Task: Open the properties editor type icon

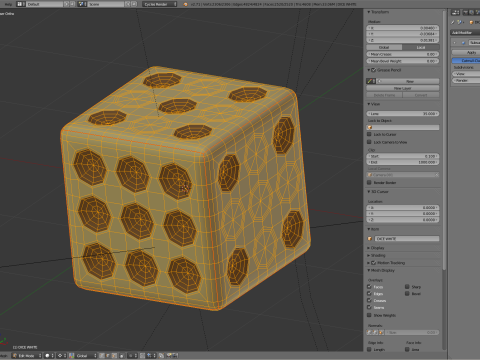Action: point(455,12)
